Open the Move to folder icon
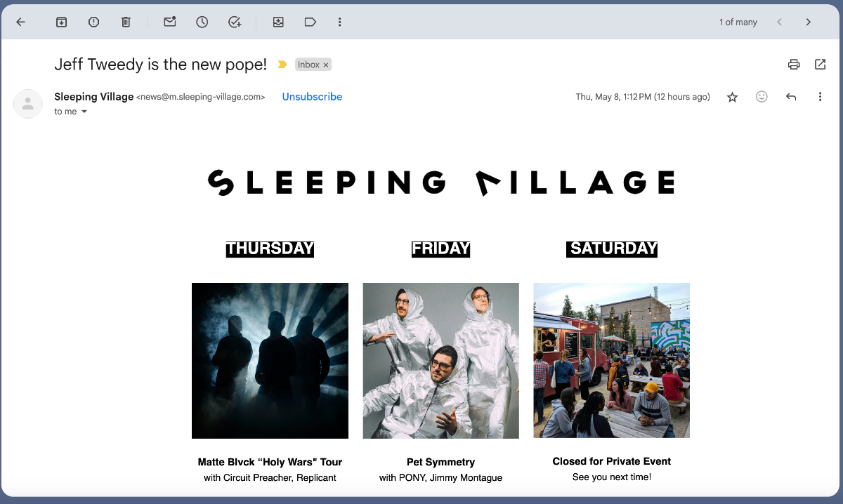Screen dimensions: 843x504 tap(278, 22)
